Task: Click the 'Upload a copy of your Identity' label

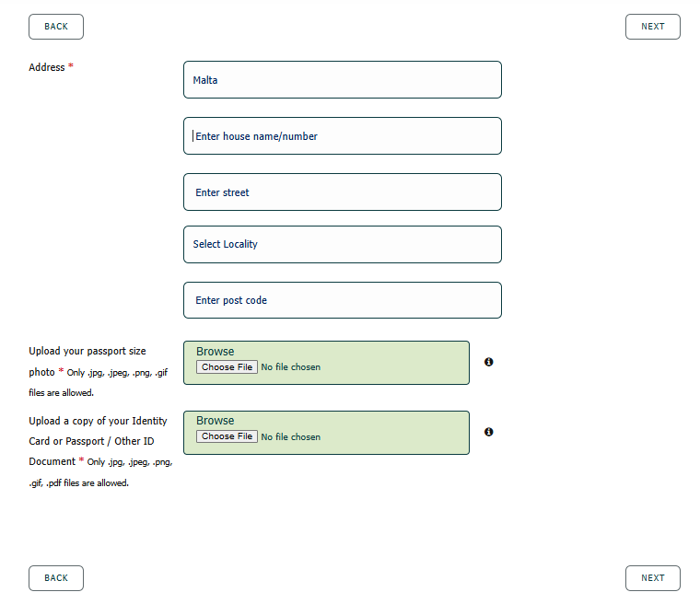Action: (x=98, y=421)
